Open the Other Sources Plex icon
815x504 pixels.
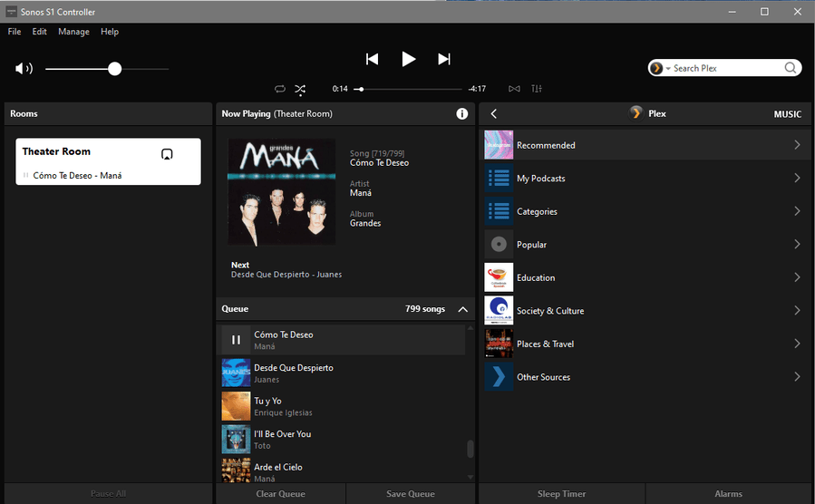tap(499, 377)
